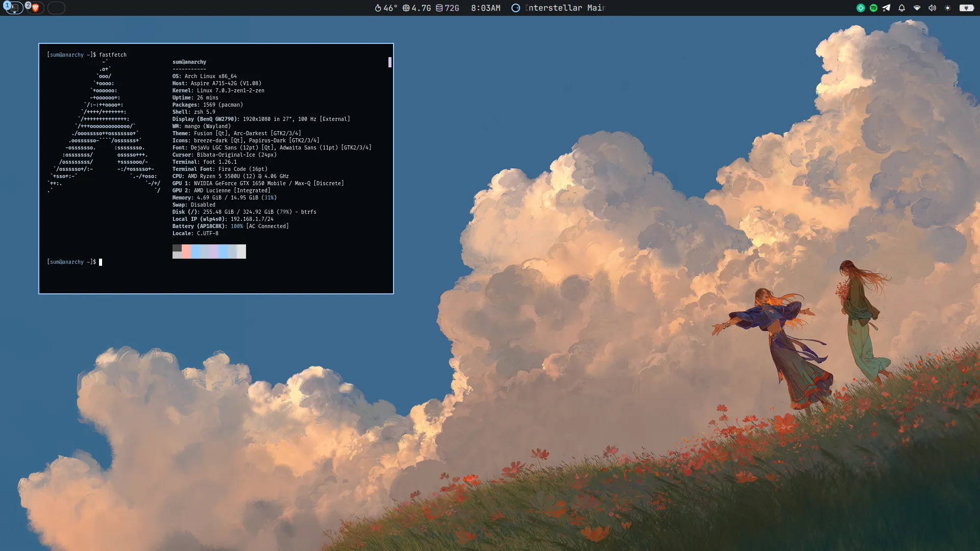Viewport: 980px width, 551px height.
Task: Click the white last palette block
Action: (x=241, y=252)
